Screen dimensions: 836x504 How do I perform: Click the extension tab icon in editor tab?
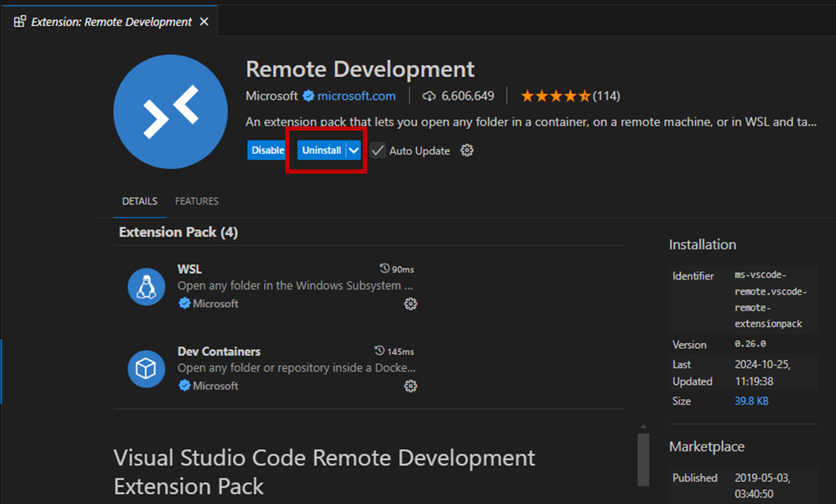point(20,21)
